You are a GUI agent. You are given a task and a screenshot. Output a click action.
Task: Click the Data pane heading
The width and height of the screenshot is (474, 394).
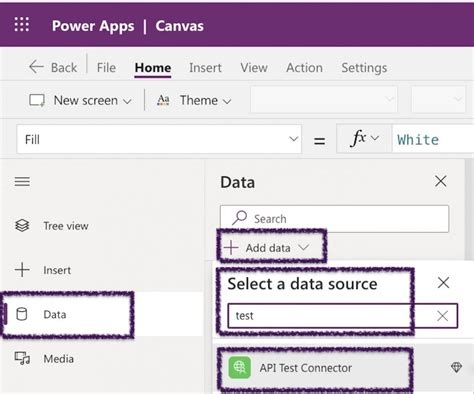(x=238, y=182)
